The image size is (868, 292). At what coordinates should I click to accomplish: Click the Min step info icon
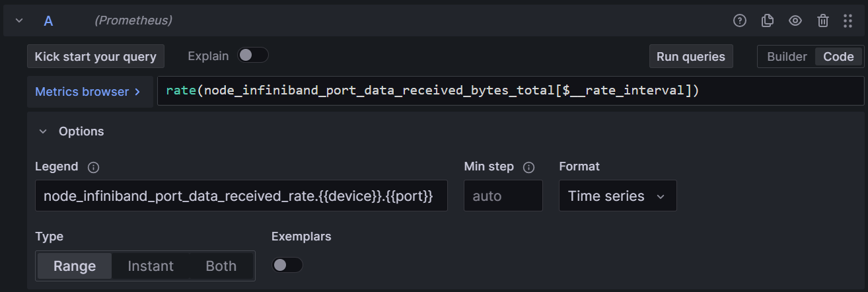point(528,167)
